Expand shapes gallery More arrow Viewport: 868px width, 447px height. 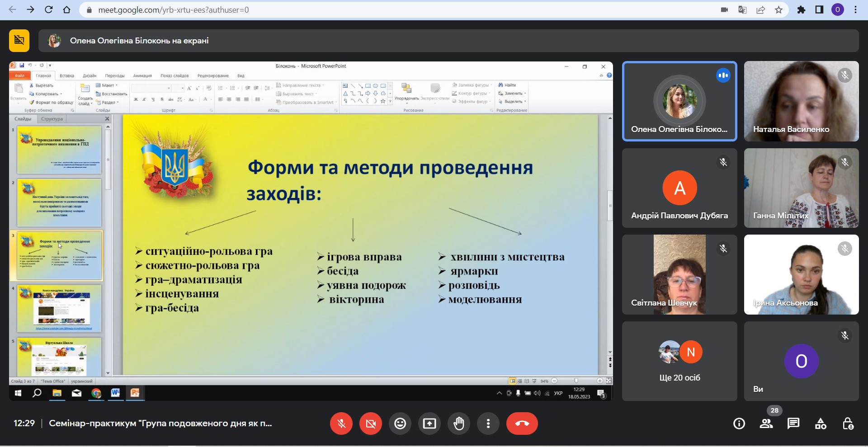[390, 102]
